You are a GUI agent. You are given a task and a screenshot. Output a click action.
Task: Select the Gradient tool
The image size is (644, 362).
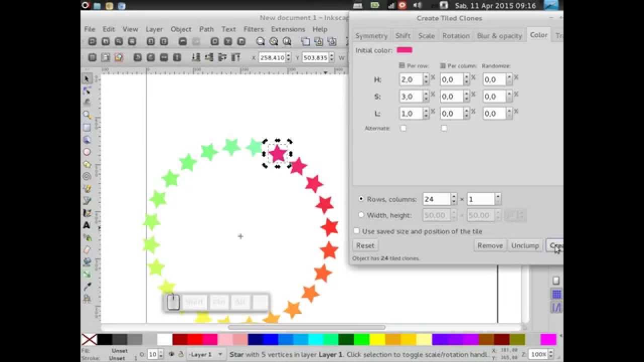(87, 274)
